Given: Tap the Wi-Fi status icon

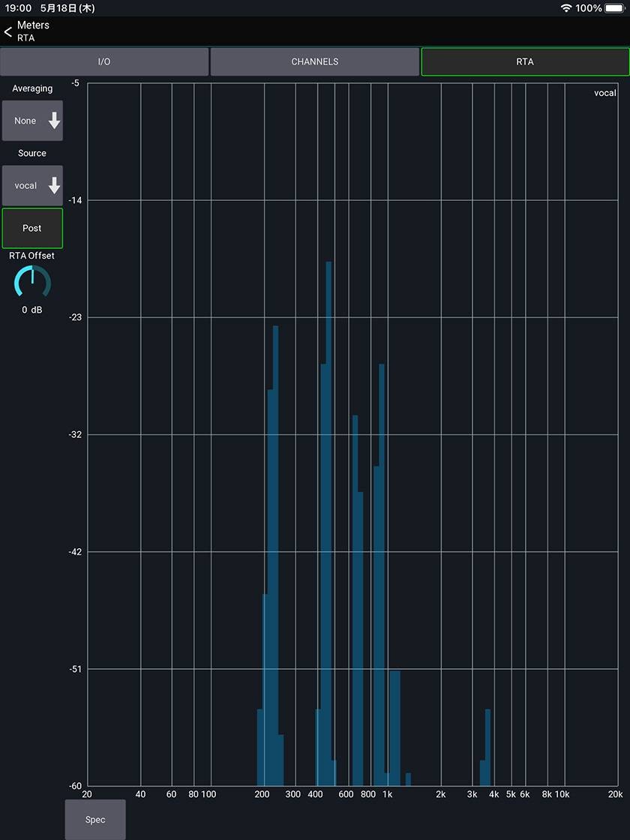Looking at the screenshot, I should pyautogui.click(x=565, y=8).
